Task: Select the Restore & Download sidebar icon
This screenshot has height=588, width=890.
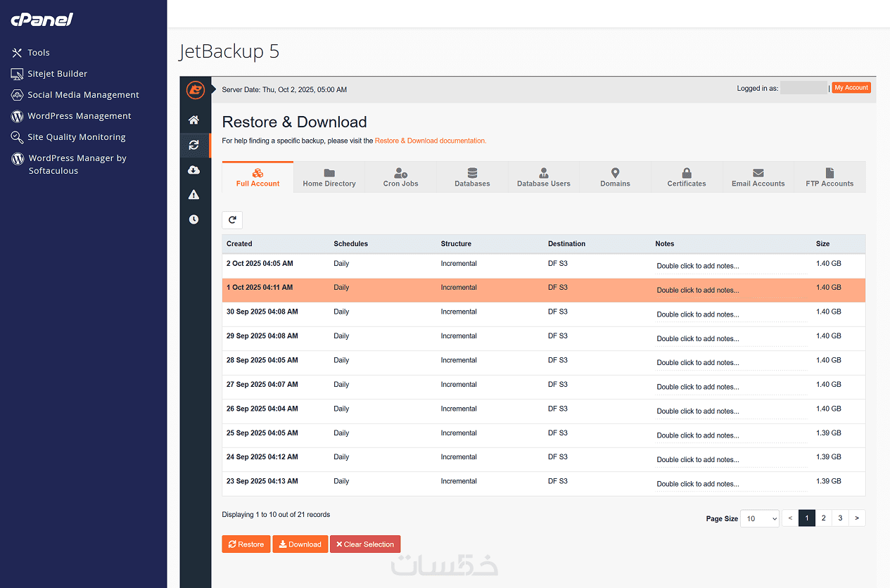Action: pos(194,146)
